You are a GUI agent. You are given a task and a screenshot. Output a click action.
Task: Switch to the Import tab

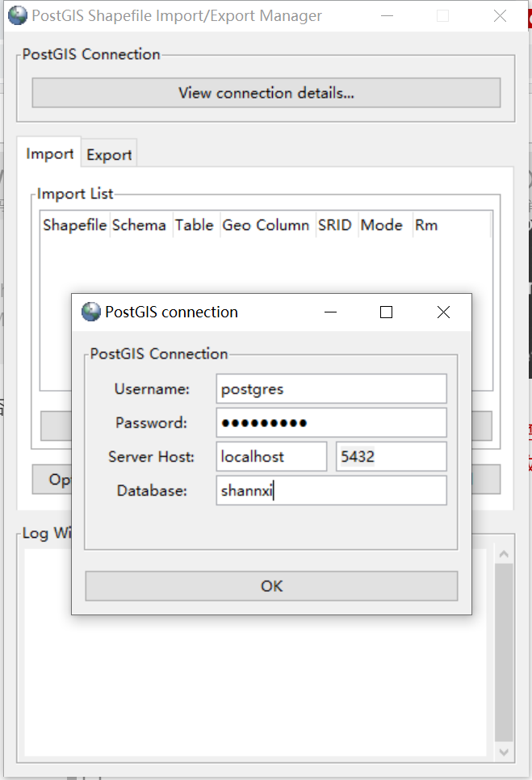tap(49, 153)
